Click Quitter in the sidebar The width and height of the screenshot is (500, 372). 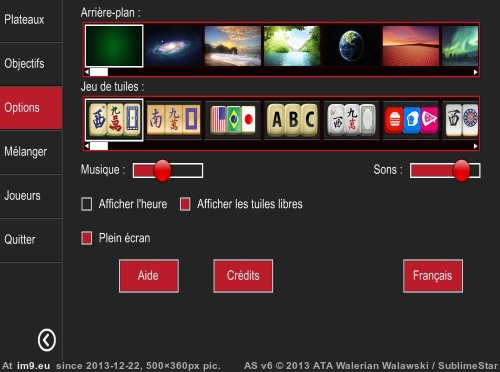(31, 240)
